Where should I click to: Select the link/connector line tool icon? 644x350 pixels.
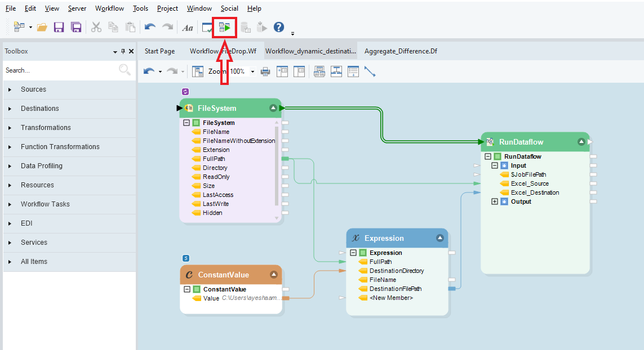[370, 71]
